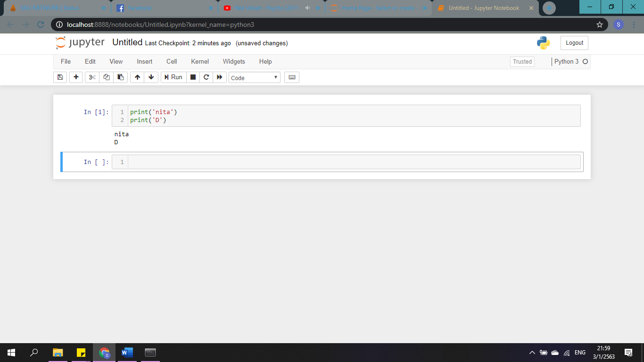Open the Cell menu
Viewport: 644px width, 362px height.
click(172, 62)
